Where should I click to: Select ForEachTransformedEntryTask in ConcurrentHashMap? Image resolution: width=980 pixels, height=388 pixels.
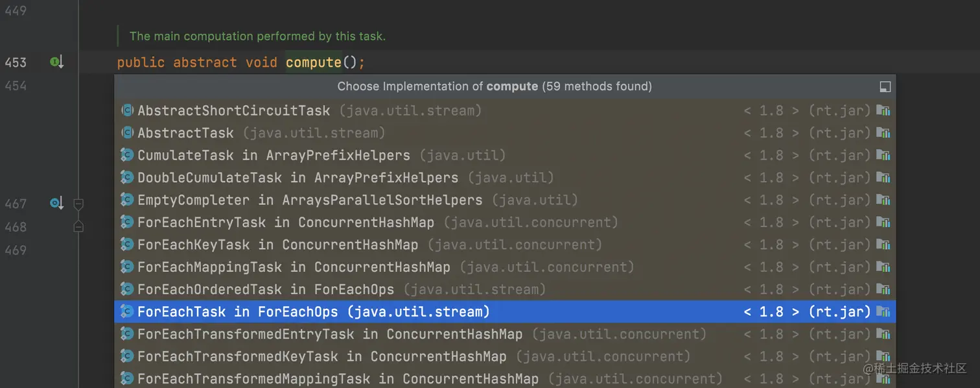point(505,334)
